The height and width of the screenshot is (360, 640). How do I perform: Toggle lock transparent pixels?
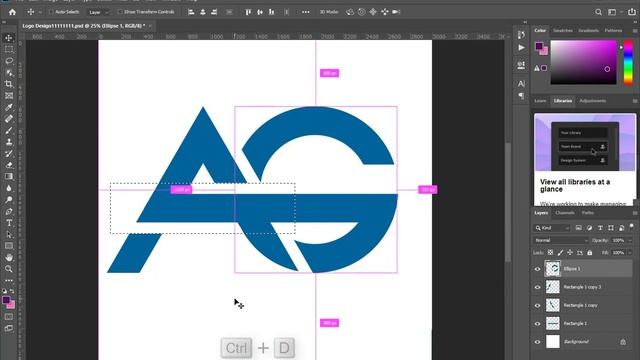click(x=550, y=253)
